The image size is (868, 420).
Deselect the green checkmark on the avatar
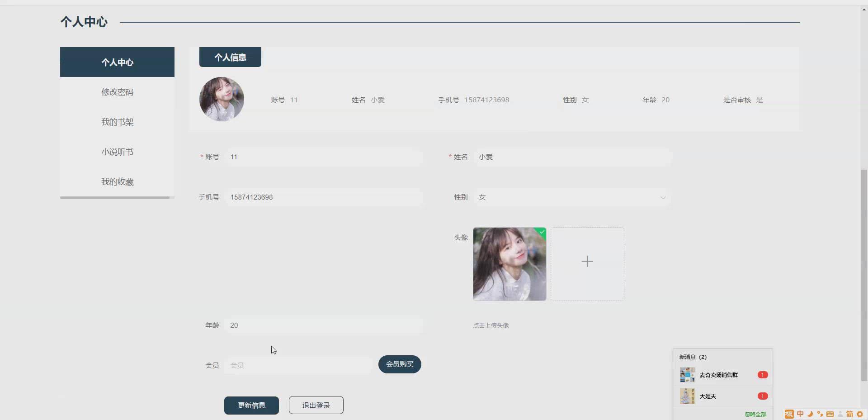tap(541, 232)
